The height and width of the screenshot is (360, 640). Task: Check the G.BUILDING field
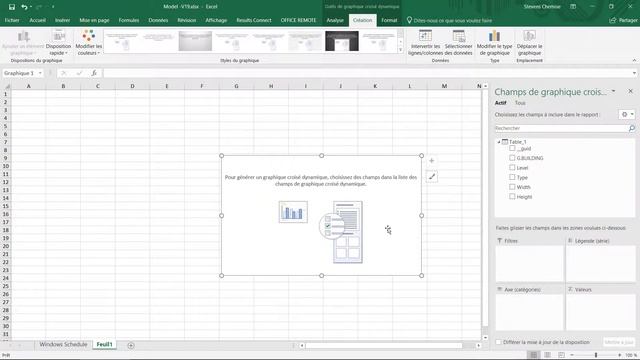(512, 158)
